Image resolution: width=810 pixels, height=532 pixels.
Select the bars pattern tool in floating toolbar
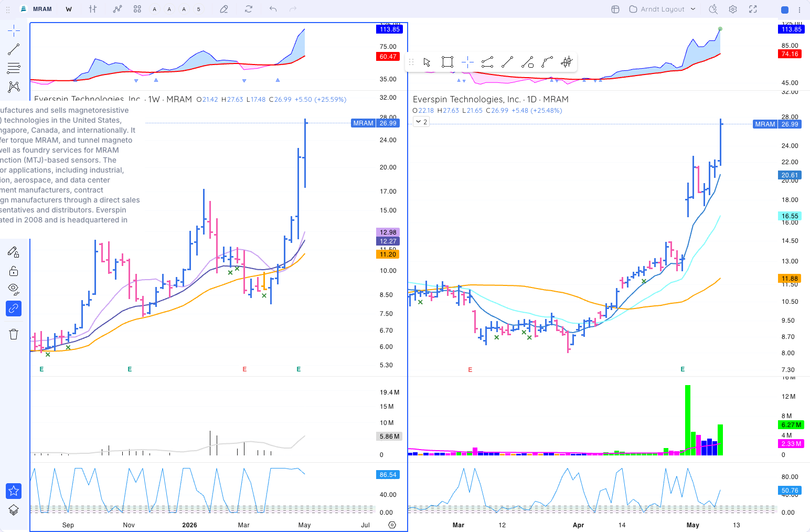coord(567,62)
